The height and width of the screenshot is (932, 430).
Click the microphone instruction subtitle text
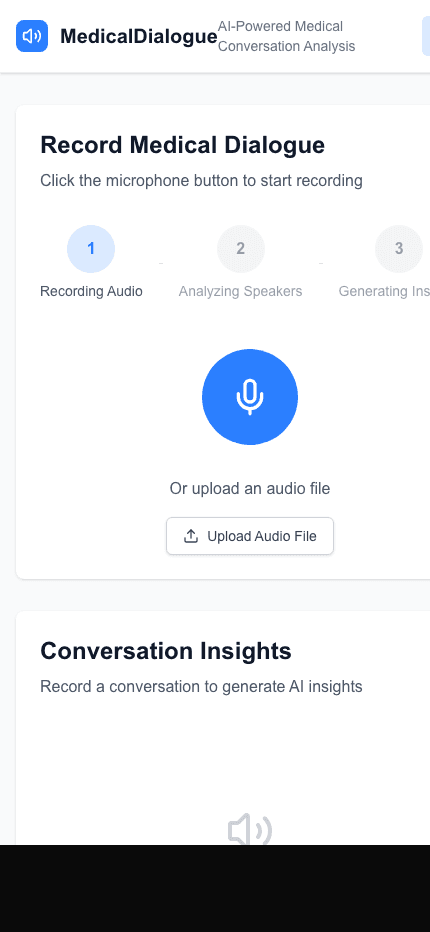201,181
